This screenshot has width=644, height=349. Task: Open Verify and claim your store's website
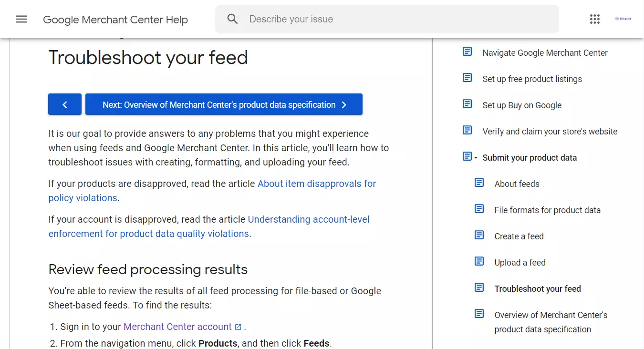click(x=550, y=132)
